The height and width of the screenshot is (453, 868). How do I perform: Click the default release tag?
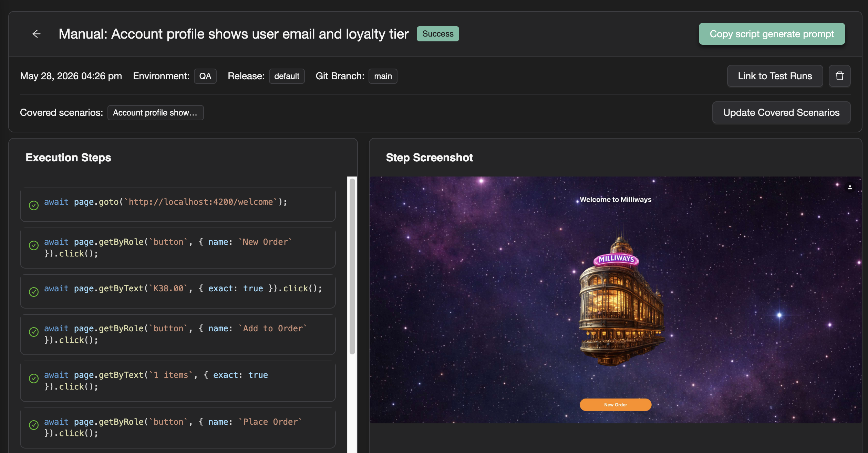(x=287, y=76)
